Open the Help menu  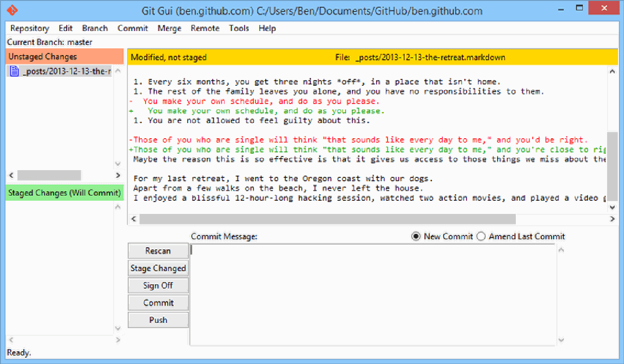point(267,28)
